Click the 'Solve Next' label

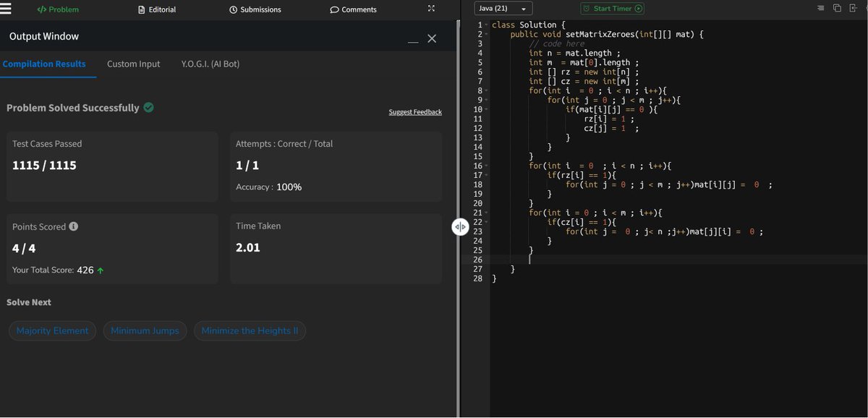pyautogui.click(x=29, y=302)
